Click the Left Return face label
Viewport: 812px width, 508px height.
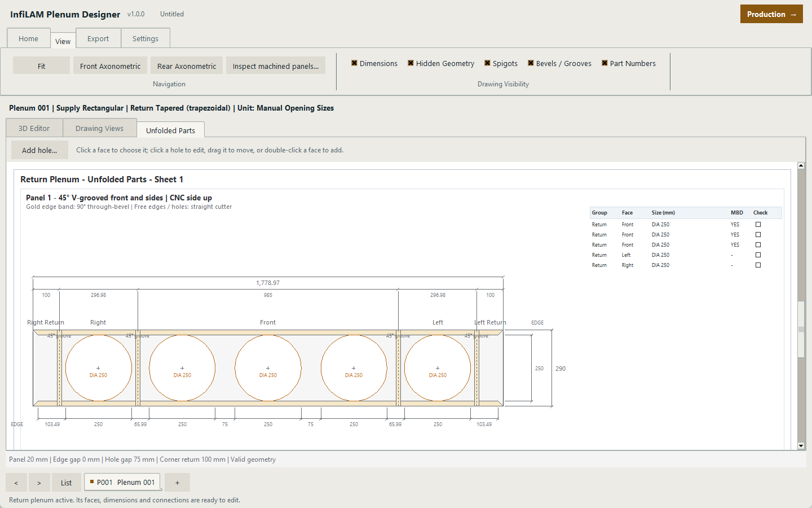490,322
